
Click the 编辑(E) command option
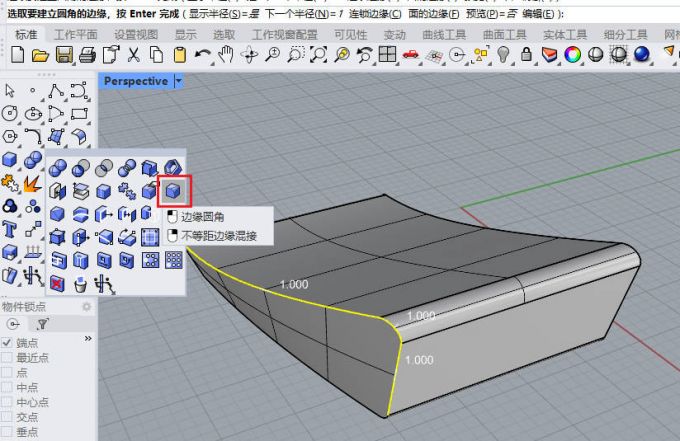coord(538,14)
